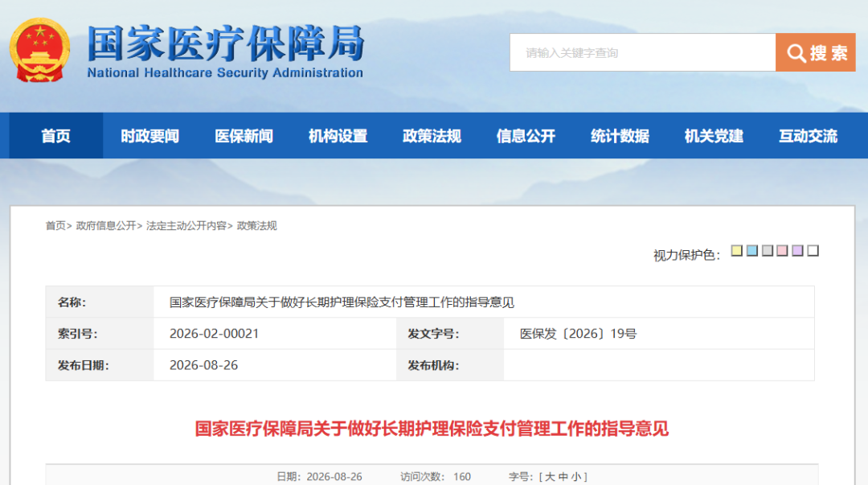This screenshot has height=485, width=868.
Task: Open the 首页 navigation tab
Action: [x=56, y=136]
